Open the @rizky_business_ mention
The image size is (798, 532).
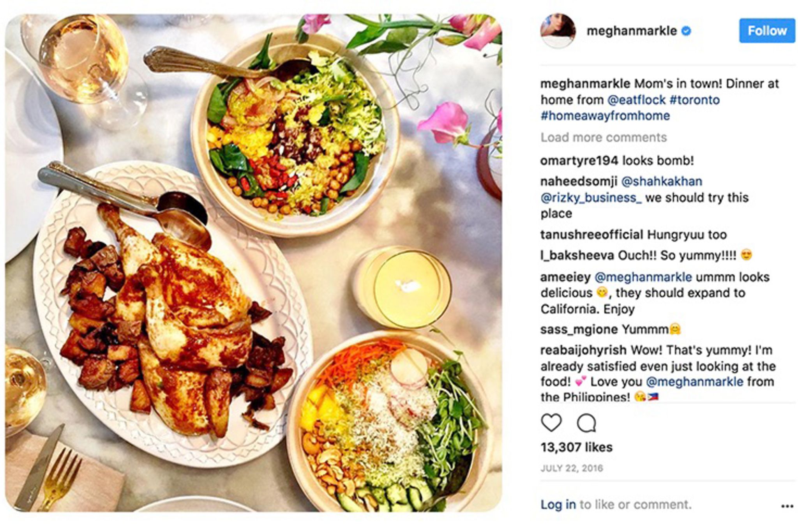tap(591, 198)
